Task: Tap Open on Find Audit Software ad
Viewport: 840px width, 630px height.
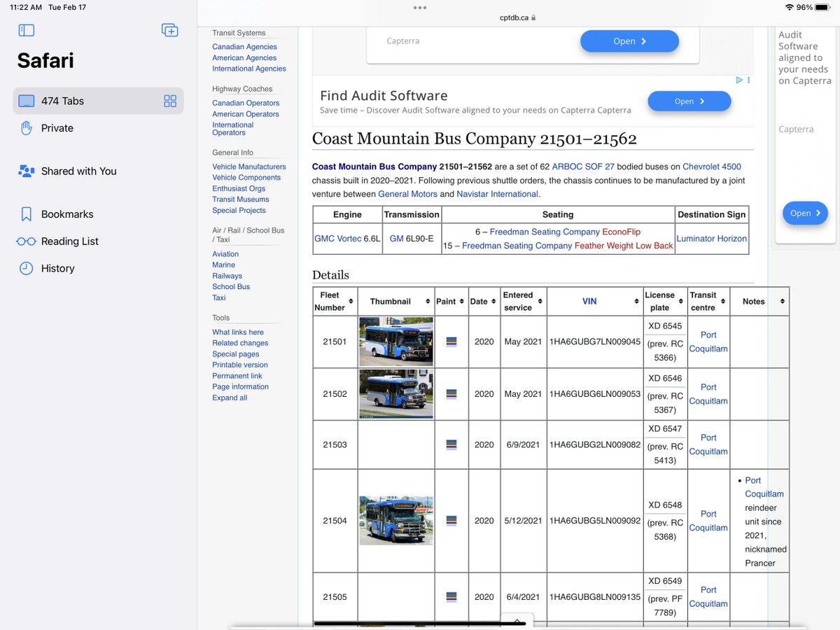Action: [689, 101]
